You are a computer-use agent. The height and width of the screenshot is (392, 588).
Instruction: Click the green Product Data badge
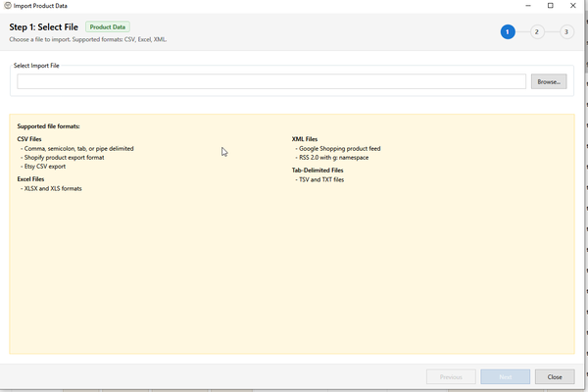(107, 27)
